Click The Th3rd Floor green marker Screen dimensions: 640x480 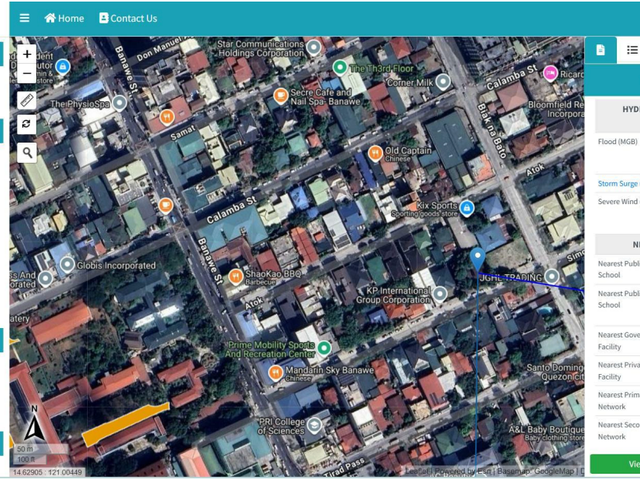coord(340,67)
